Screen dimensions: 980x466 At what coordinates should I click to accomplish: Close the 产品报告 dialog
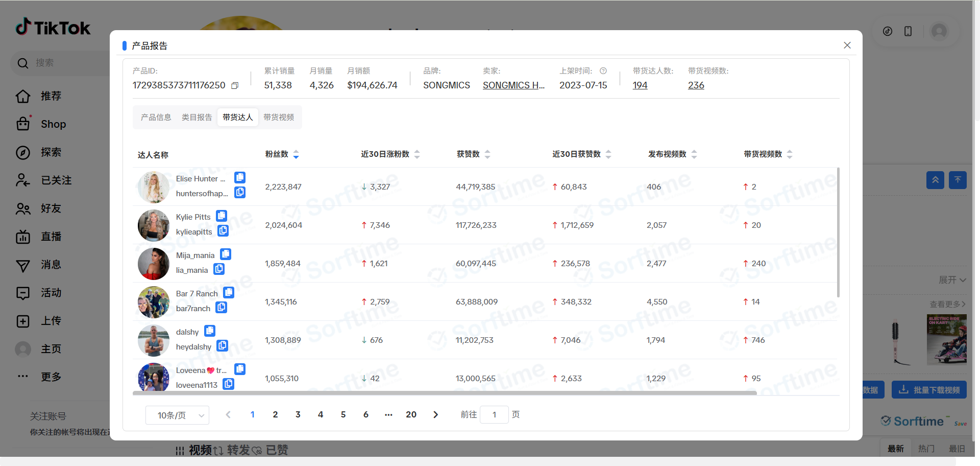847,45
